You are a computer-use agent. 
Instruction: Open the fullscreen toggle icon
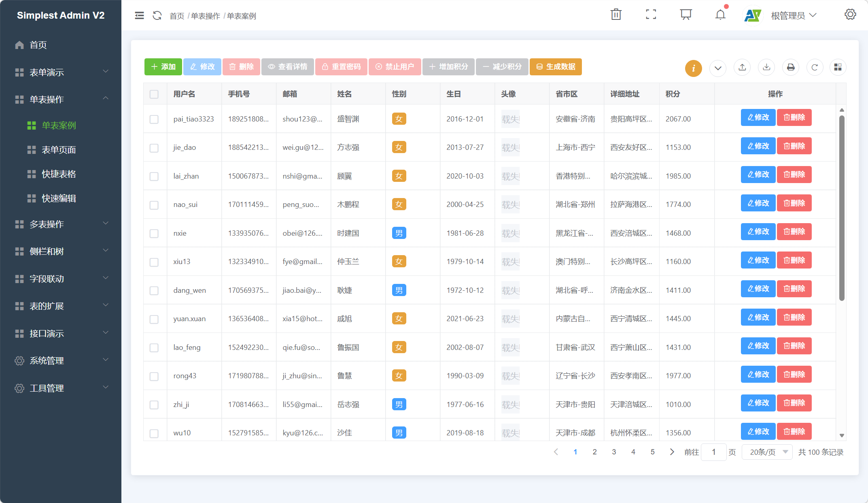(x=651, y=14)
